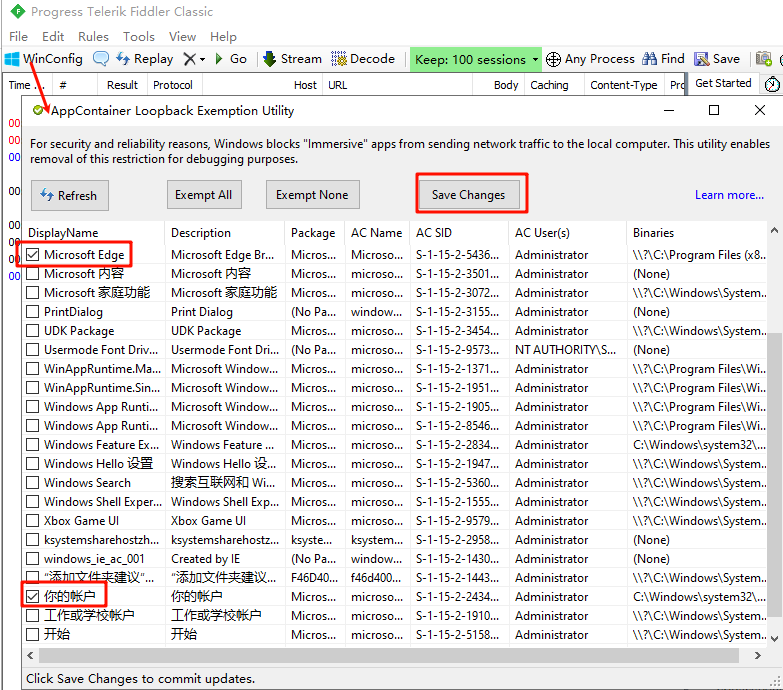Check the Microsoft 内容 checkbox

pos(32,274)
